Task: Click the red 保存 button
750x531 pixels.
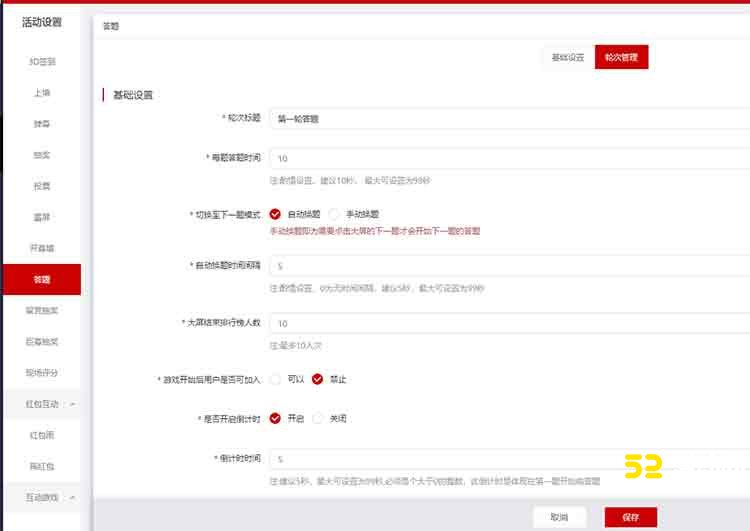Action: point(631,517)
